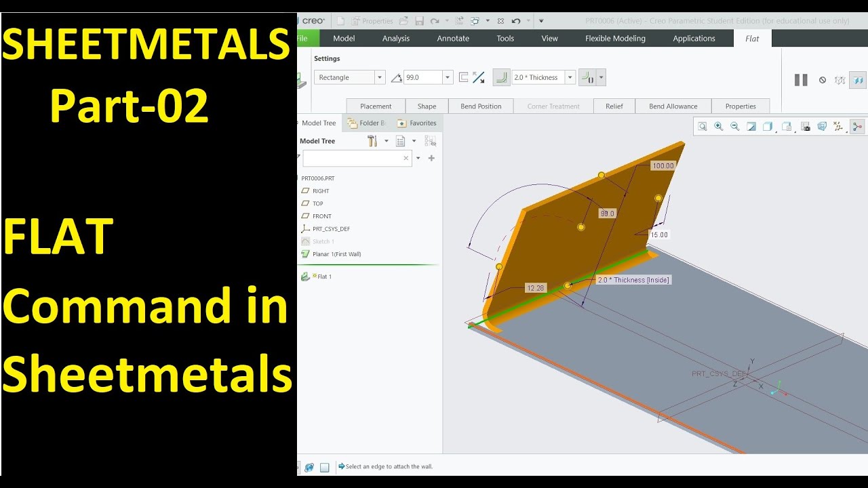Open the Applications ribbon tab
The width and height of the screenshot is (868, 488).
[x=694, y=39]
